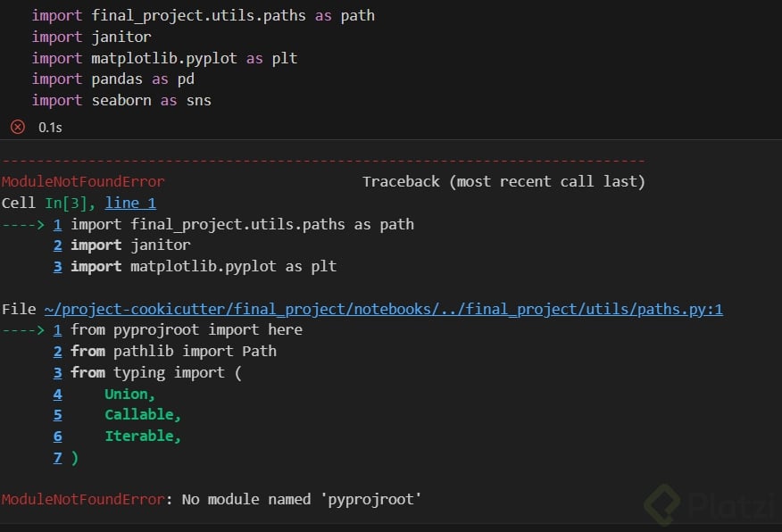The height and width of the screenshot is (532, 782).
Task: Click the red cell execution error icon
Action: pyautogui.click(x=17, y=127)
